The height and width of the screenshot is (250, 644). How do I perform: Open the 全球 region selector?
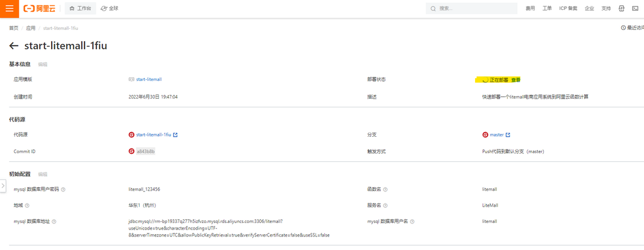click(109, 9)
